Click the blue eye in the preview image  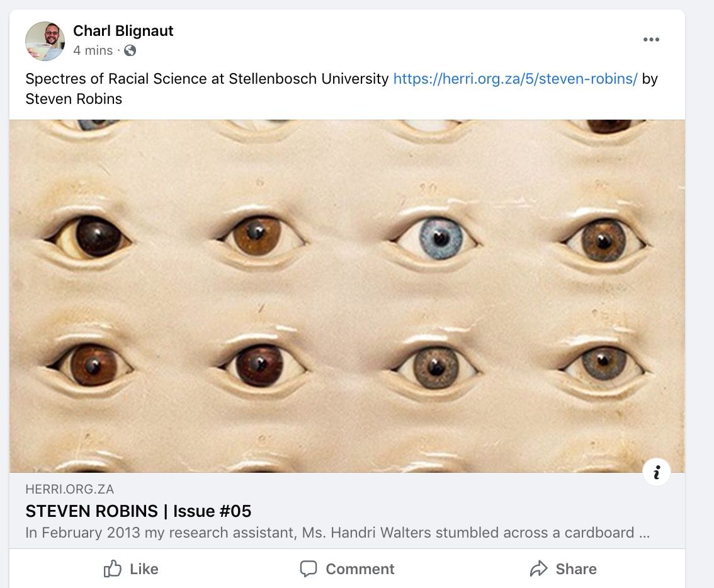441,238
